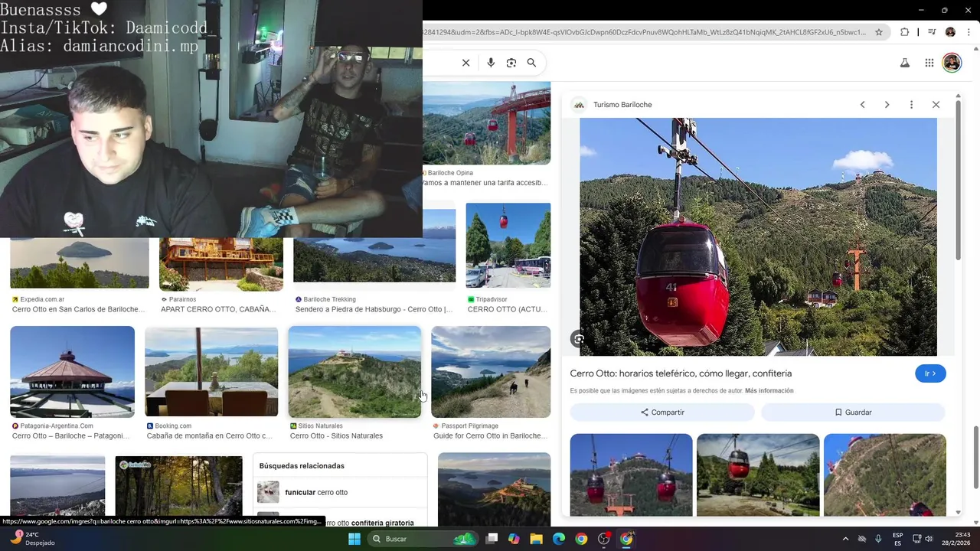Open Search Labs flask icon

(x=905, y=63)
